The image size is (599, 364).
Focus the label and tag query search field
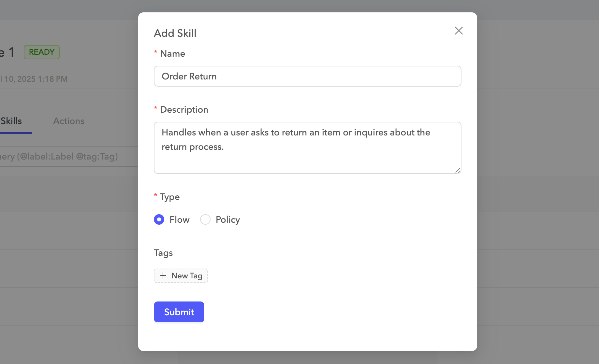point(65,157)
